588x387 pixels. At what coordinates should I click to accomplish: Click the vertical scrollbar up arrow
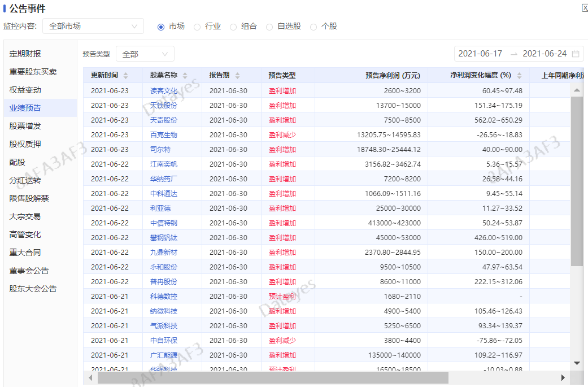coord(577,90)
